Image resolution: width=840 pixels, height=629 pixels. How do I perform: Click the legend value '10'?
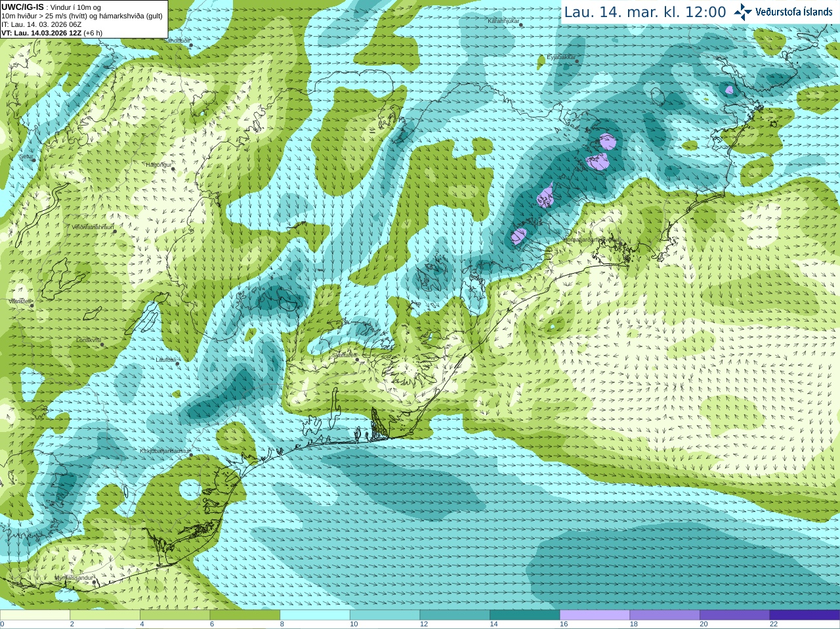tap(354, 624)
